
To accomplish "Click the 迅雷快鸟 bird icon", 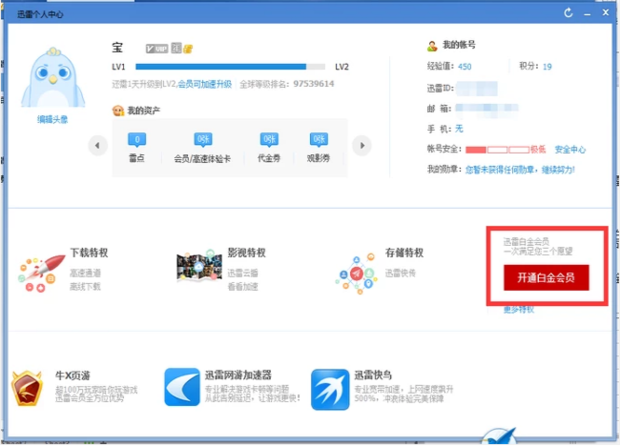I will click(x=330, y=389).
